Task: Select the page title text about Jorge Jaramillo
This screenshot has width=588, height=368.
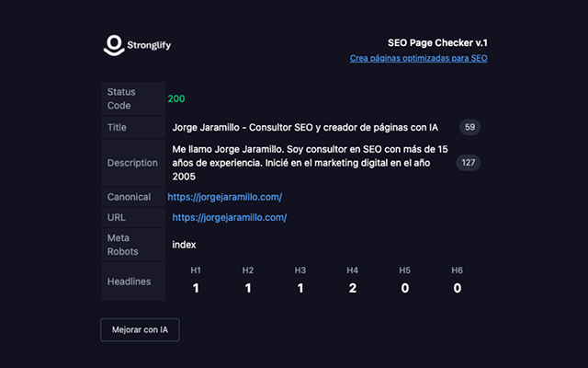Action: click(305, 128)
